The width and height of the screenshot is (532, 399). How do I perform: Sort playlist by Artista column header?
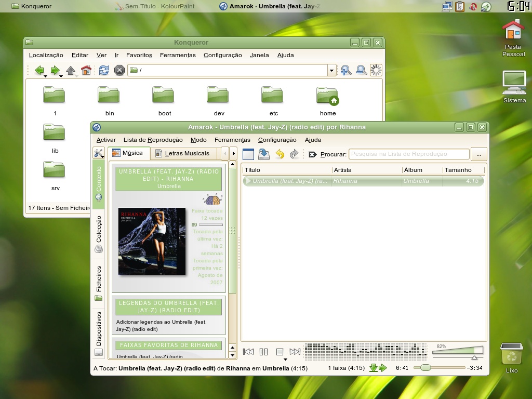[x=367, y=170]
